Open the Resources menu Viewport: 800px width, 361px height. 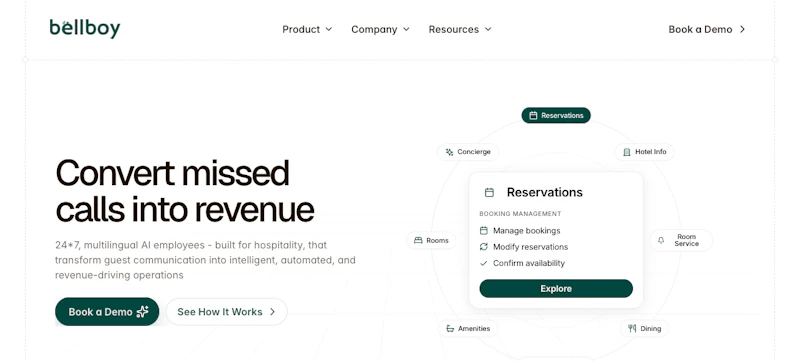tap(460, 30)
